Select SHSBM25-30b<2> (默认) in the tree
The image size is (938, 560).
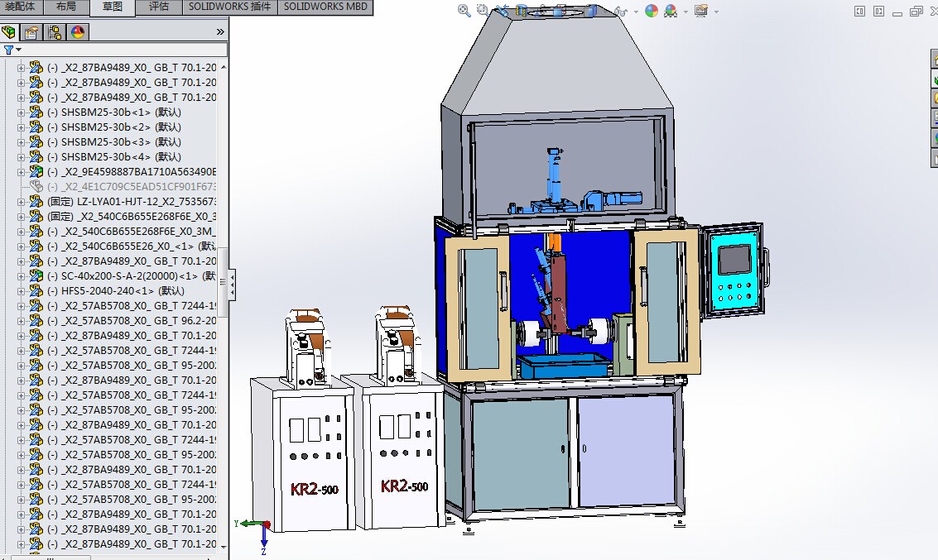coord(113,127)
